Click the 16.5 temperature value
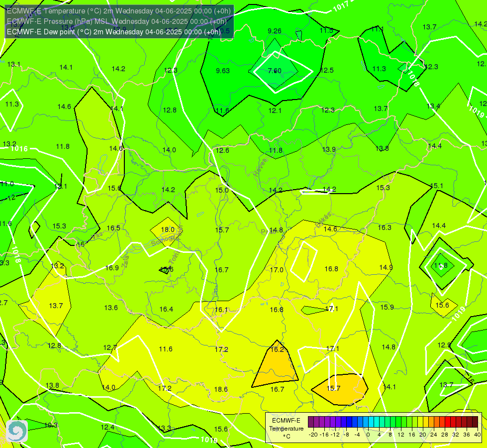487x448 pixels. tap(113, 228)
